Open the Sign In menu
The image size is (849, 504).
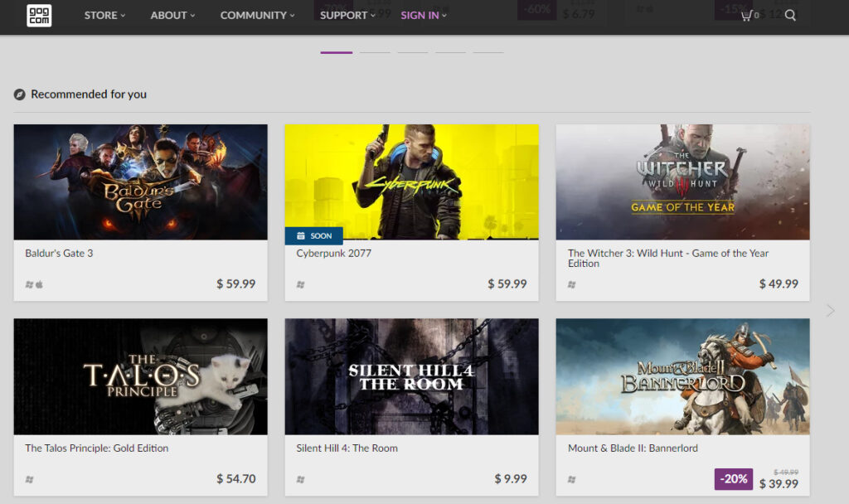pos(423,15)
